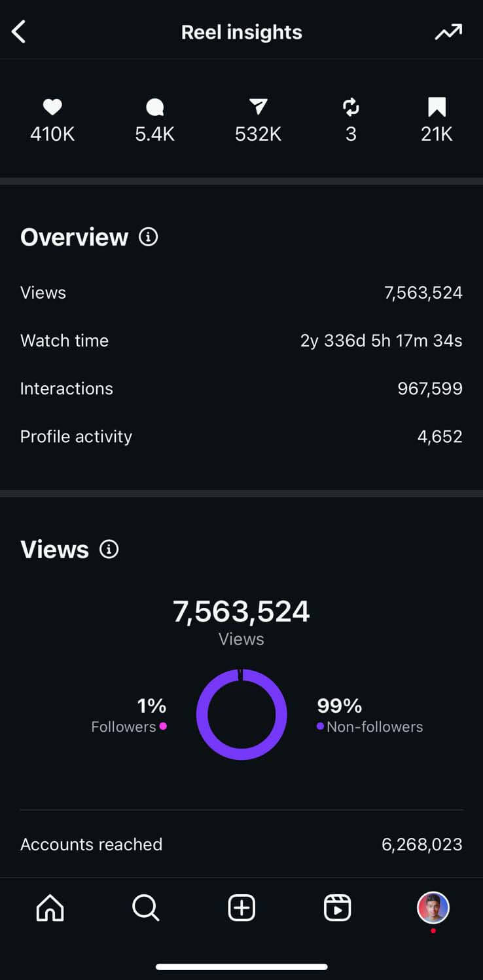Tap the likes heart icon
483x980 pixels.
[52, 107]
